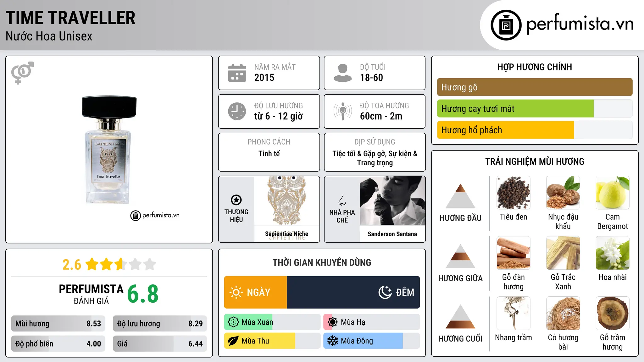Click the nose icon above Nhà pha chế
This screenshot has height=362, width=644.
tap(342, 200)
